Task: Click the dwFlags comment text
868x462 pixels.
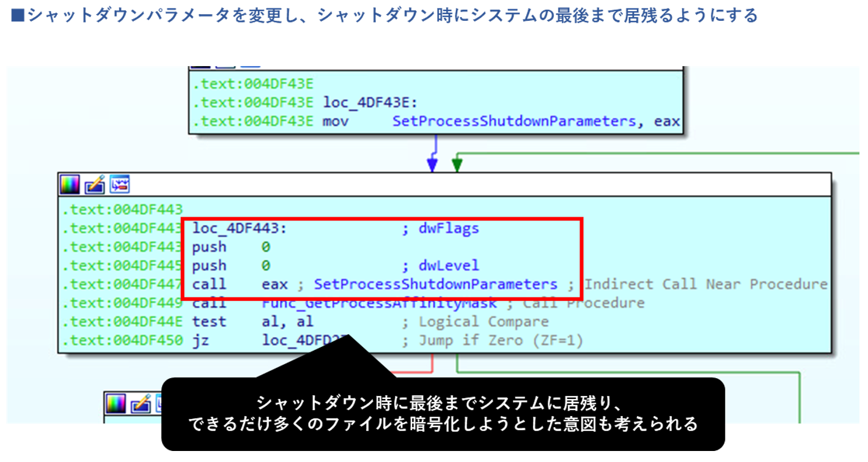Action: click(449, 229)
